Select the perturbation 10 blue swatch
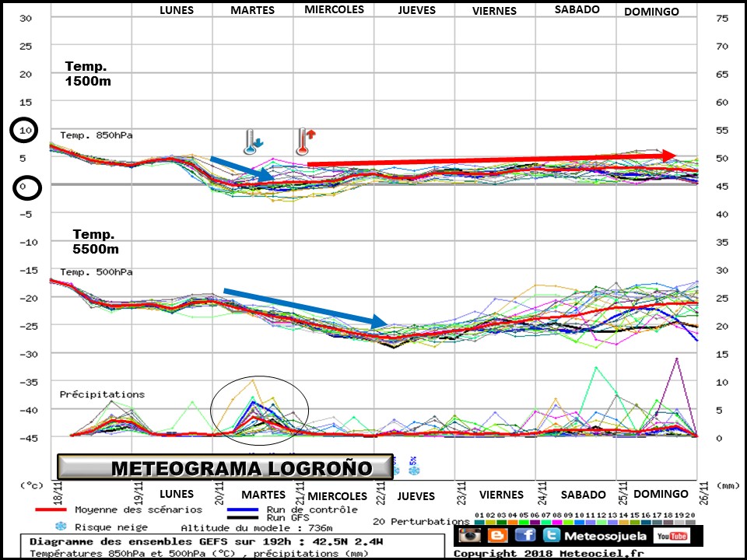The height and width of the screenshot is (560, 747). pyautogui.click(x=579, y=523)
